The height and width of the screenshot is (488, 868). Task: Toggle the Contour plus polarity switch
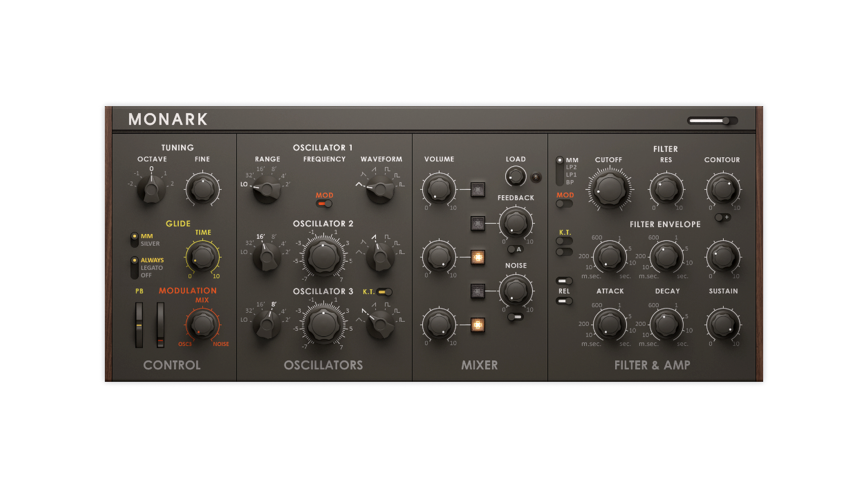[x=722, y=217]
